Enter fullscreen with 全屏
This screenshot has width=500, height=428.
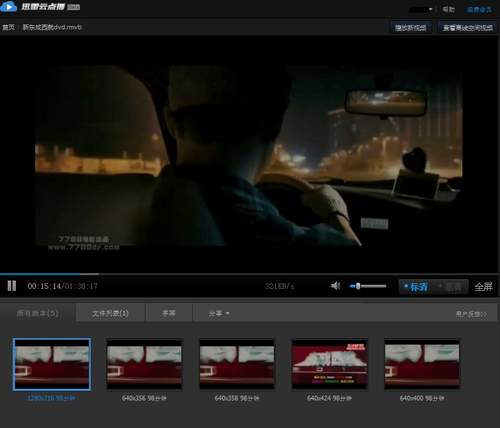tap(483, 287)
